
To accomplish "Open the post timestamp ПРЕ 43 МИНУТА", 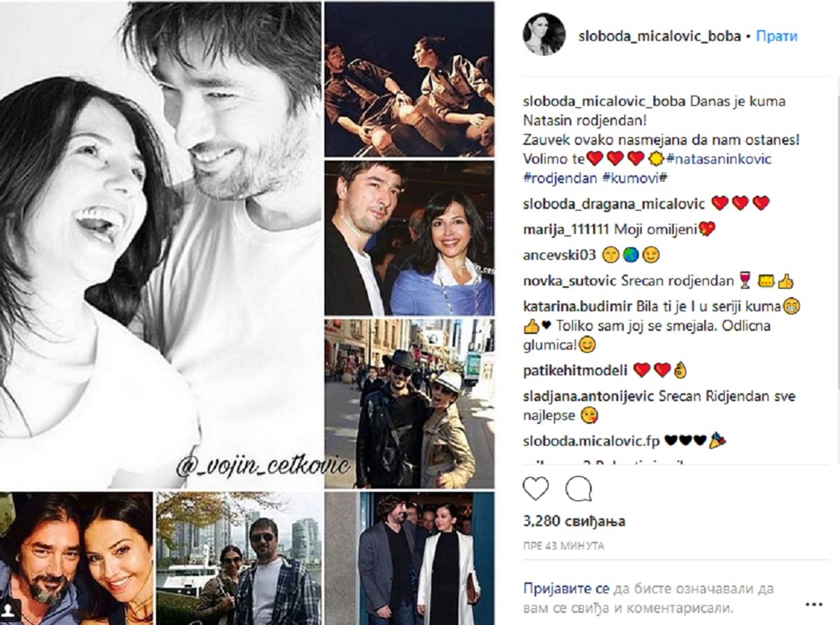I will 563,546.
